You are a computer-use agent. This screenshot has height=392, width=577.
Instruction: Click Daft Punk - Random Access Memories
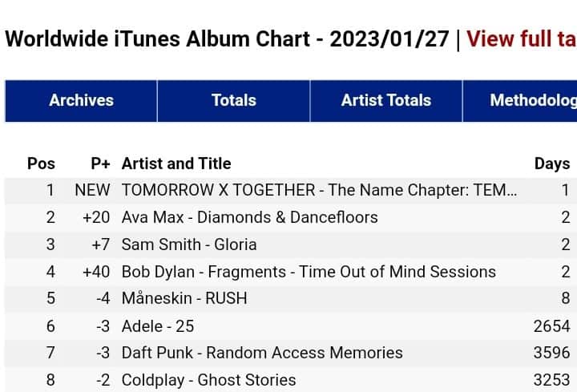point(262,353)
